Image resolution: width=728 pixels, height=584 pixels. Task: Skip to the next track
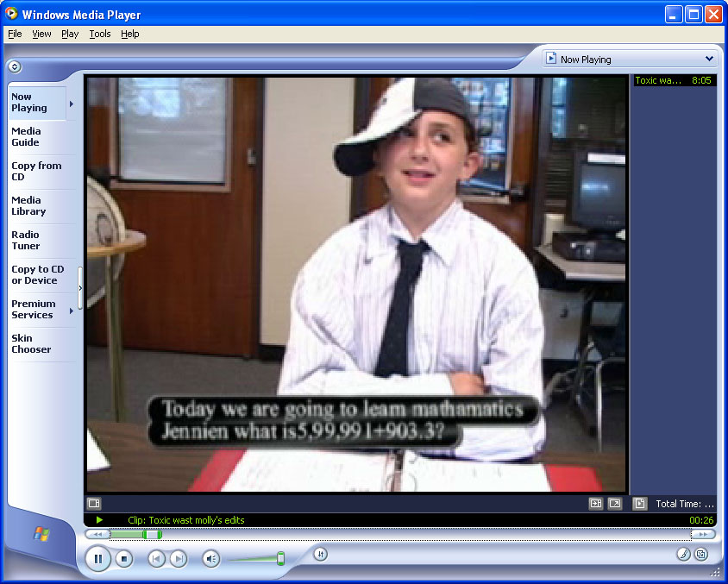click(178, 559)
